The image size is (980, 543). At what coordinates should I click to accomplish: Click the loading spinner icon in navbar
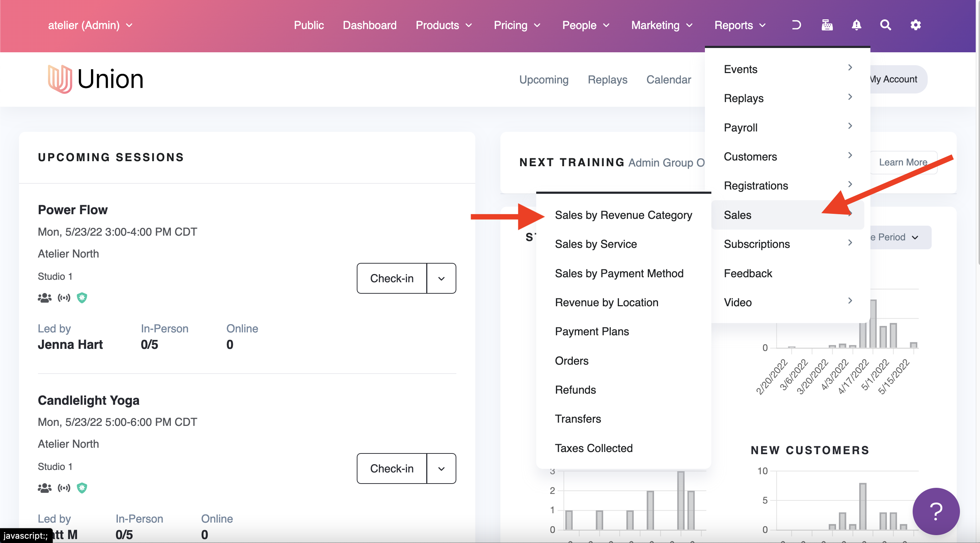(796, 25)
